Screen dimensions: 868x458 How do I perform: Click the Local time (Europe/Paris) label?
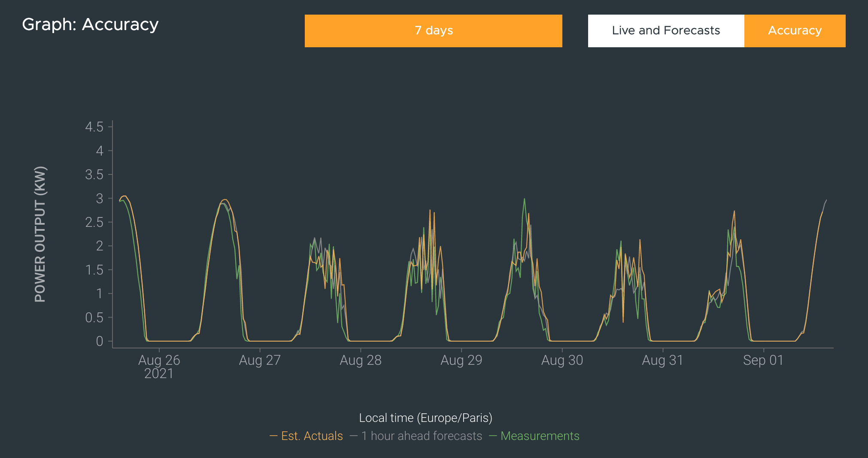pos(425,418)
